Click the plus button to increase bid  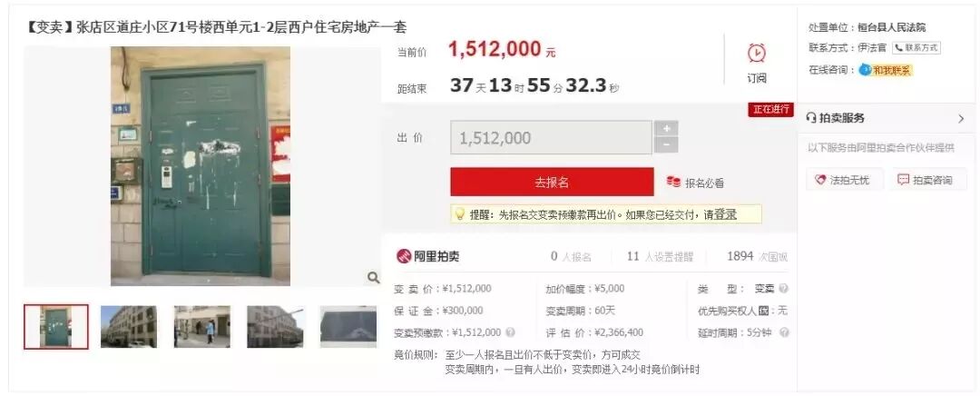(x=666, y=128)
